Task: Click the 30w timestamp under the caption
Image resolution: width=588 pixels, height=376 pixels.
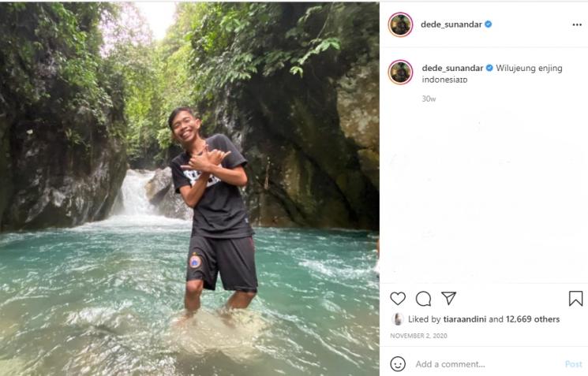Action: [429, 99]
